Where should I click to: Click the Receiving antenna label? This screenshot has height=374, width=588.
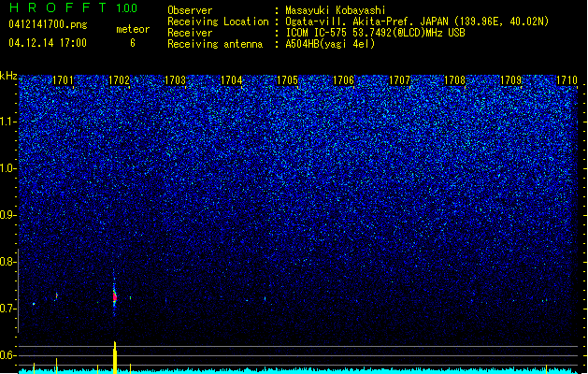pyautogui.click(x=215, y=44)
